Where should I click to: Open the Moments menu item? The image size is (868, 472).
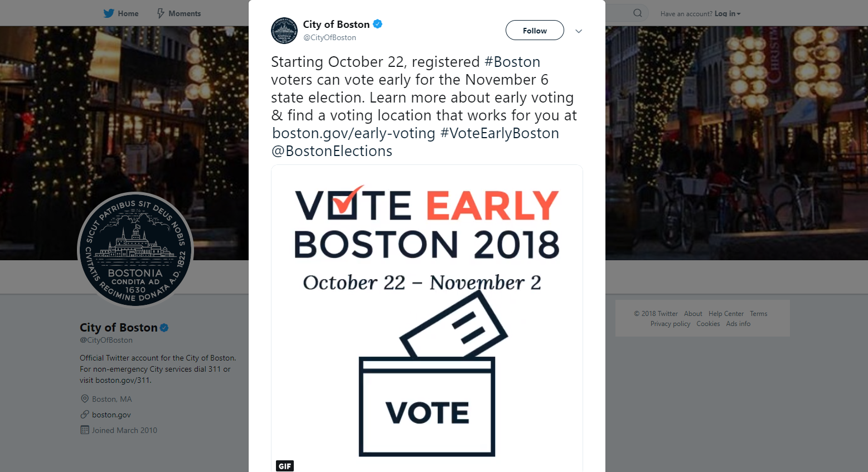click(x=185, y=13)
